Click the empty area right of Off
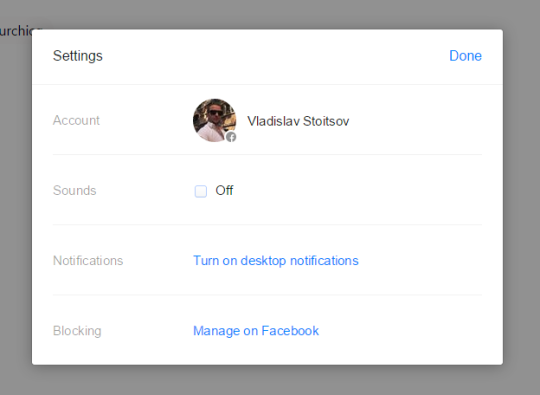 click(x=358, y=190)
